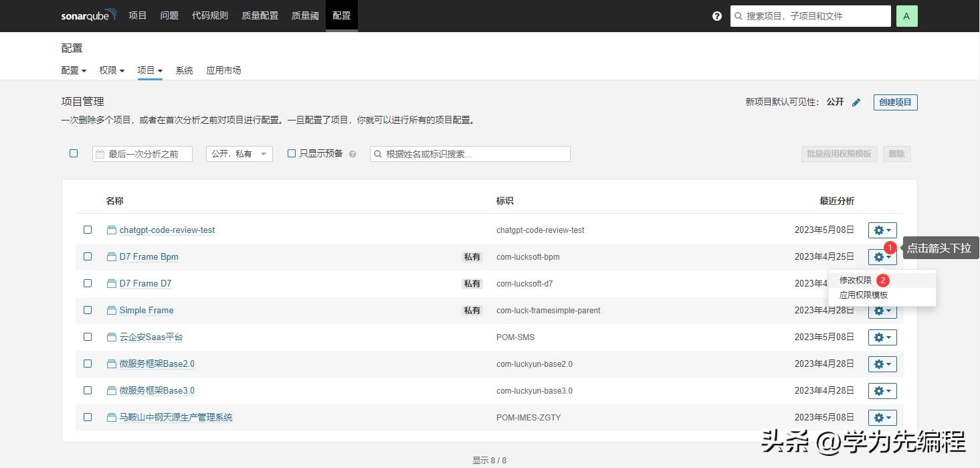Enable the select-all checkbox above the project list
This screenshot has width=980, height=468.
pos(74,153)
